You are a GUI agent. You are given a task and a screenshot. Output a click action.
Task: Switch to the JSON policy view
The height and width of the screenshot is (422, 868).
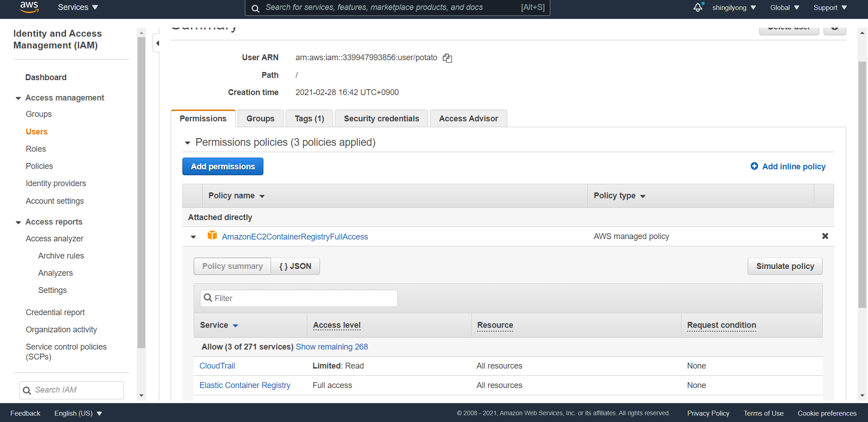[x=296, y=266]
